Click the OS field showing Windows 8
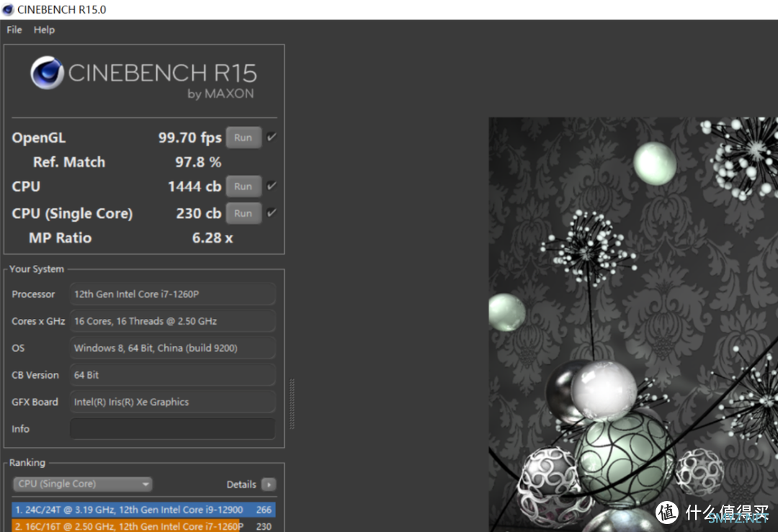Screen dimensions: 778x532 coord(173,348)
